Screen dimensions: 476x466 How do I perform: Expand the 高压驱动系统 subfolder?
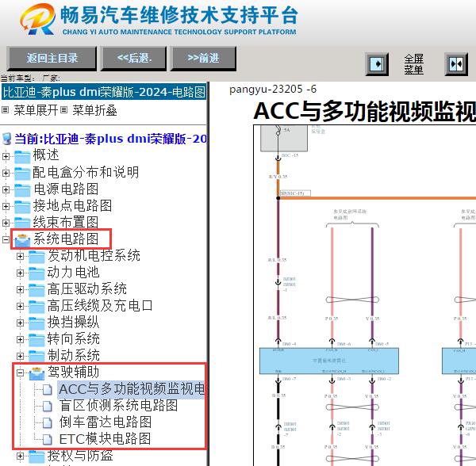(x=20, y=290)
